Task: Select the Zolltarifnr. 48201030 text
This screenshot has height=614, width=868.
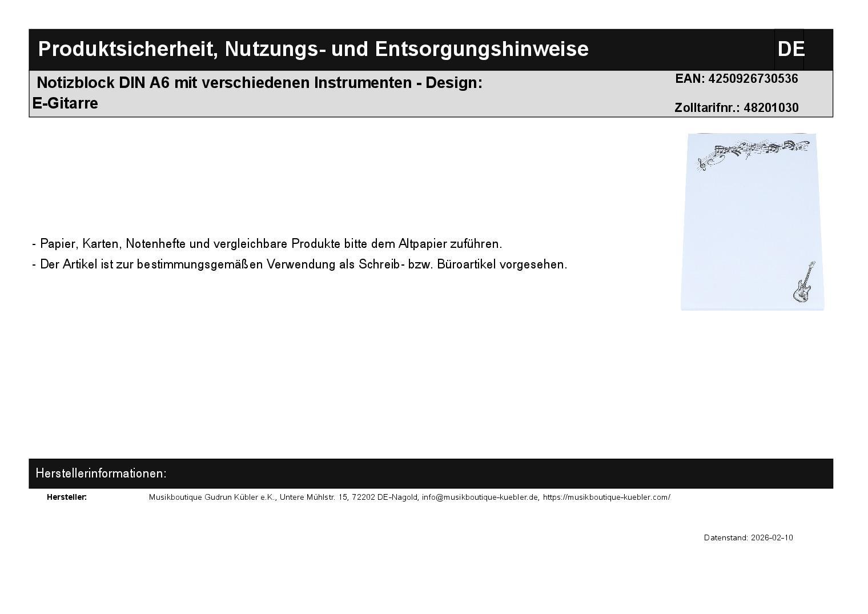Action: pos(736,108)
